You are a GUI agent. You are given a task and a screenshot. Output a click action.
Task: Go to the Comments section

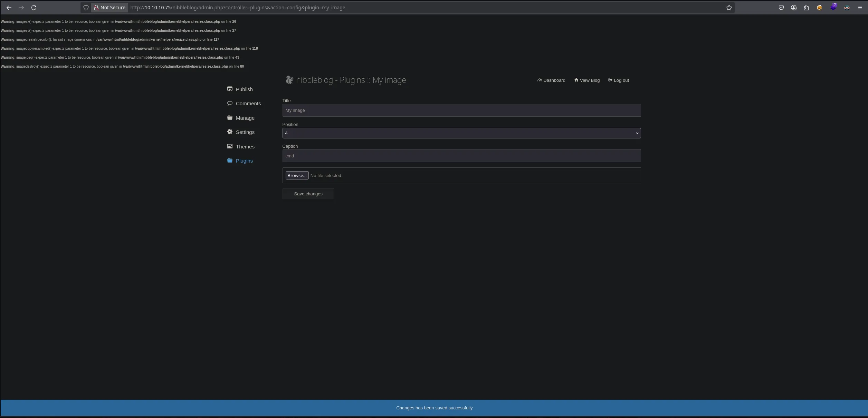[x=248, y=104]
